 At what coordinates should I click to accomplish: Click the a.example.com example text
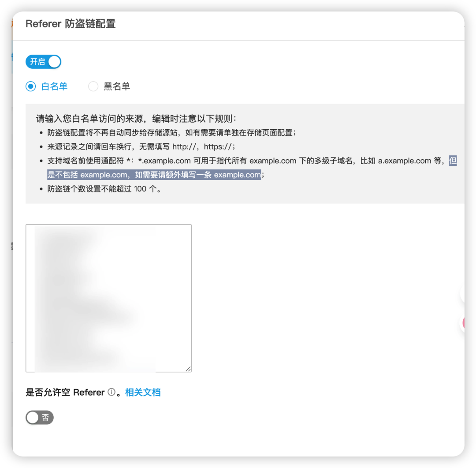[x=404, y=161]
